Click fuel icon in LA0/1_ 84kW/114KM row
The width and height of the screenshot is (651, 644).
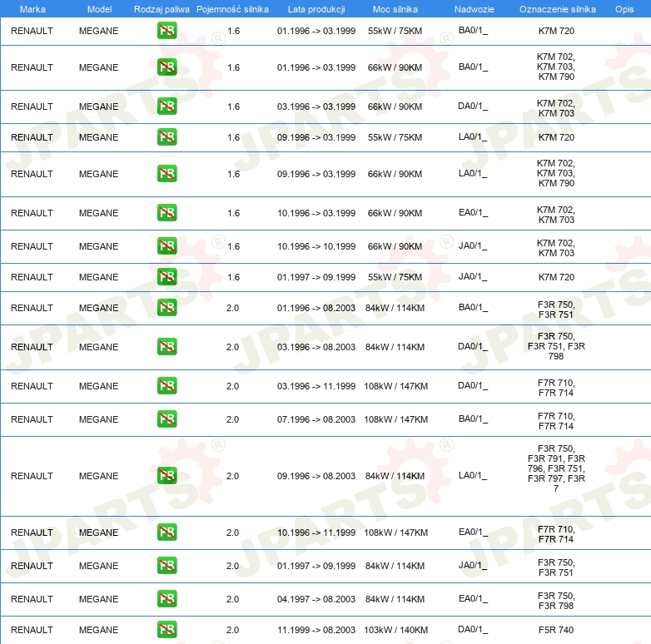point(166,476)
